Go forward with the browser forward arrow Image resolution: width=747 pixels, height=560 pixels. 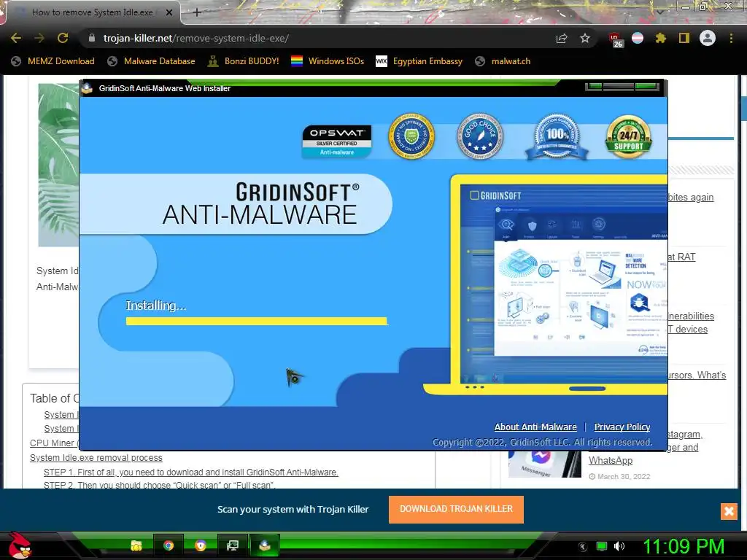(x=39, y=38)
